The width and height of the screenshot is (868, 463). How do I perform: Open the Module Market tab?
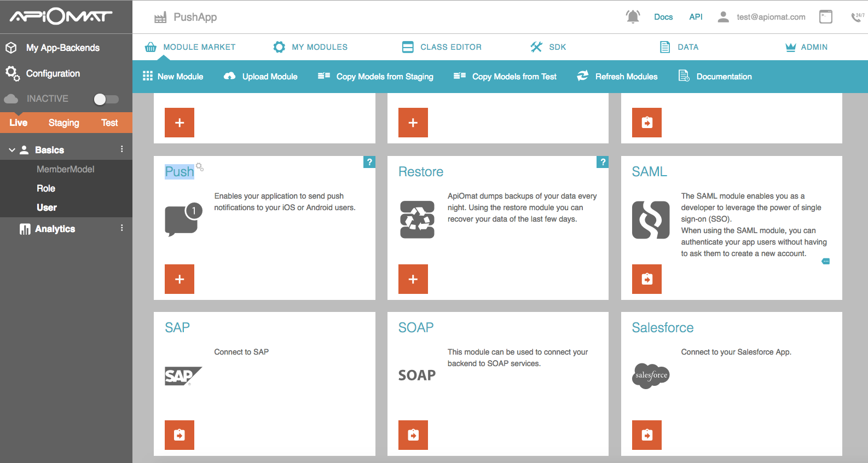[190, 47]
